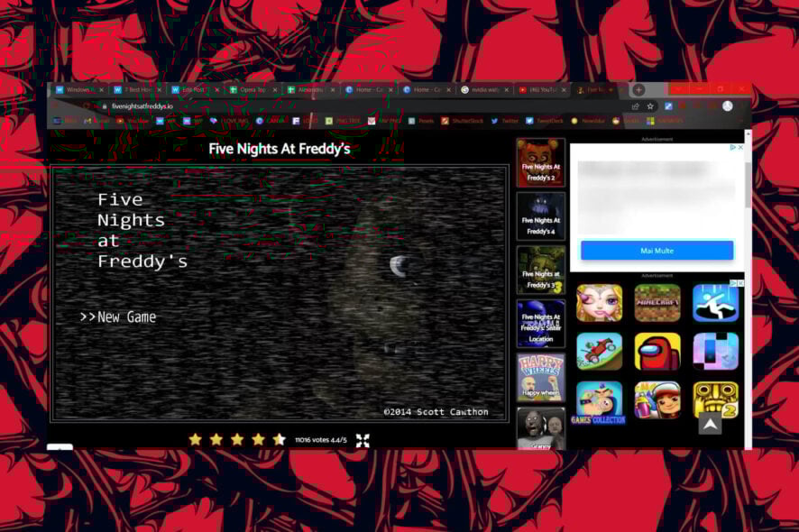The height and width of the screenshot is (532, 799).
Task: Click the AdChoices icon on top ad
Action: click(733, 147)
